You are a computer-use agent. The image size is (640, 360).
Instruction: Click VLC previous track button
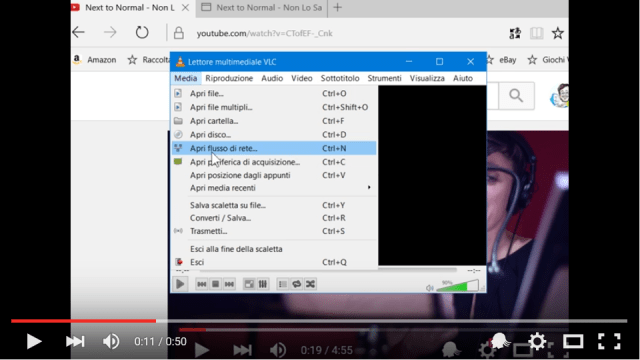tap(202, 284)
